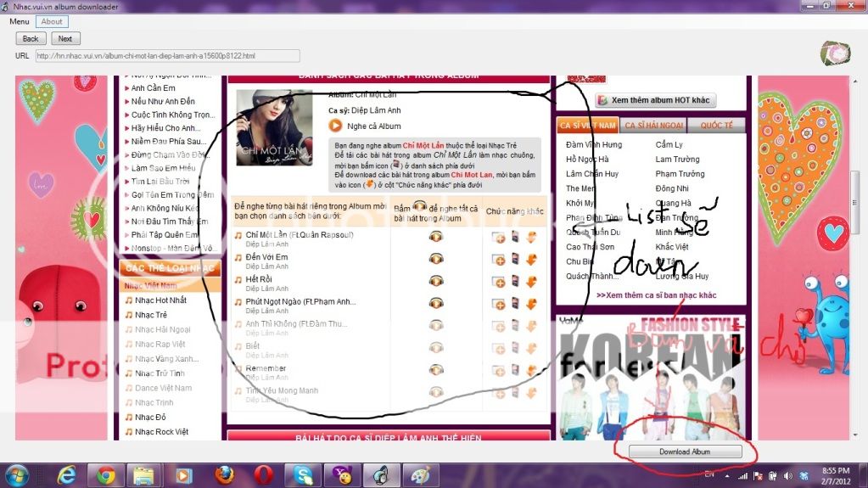Add Chỉ Một Lần to playlist icon
The height and width of the screenshot is (488, 868).
pos(498,238)
